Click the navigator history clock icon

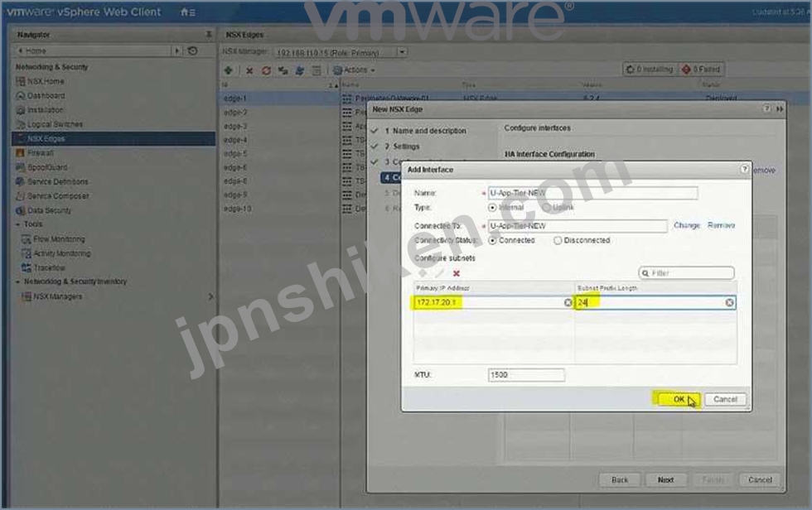(x=192, y=51)
